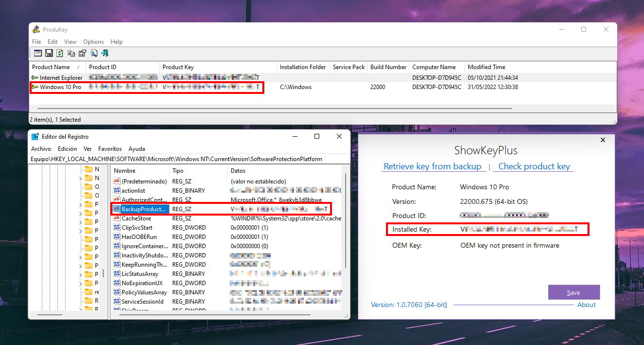
Task: Copy selected items using the copy toolbar icon
Action: pos(71,53)
